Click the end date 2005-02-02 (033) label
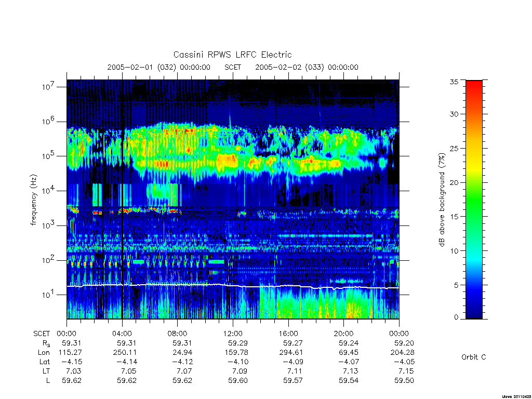532x399 pixels. tap(307, 67)
